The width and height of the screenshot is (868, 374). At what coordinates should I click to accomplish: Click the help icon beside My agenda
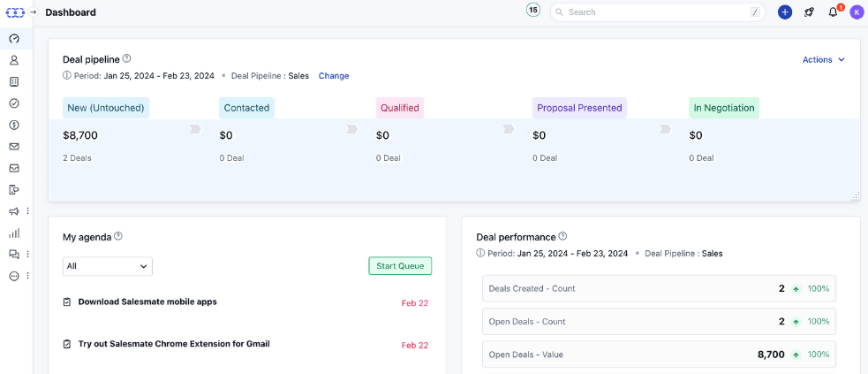pyautogui.click(x=118, y=236)
